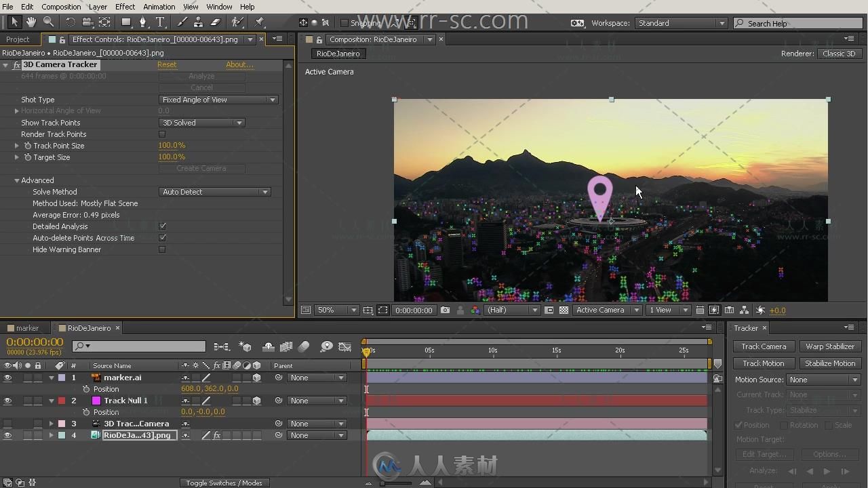Take a snapshot with camera icon

pyautogui.click(x=445, y=310)
